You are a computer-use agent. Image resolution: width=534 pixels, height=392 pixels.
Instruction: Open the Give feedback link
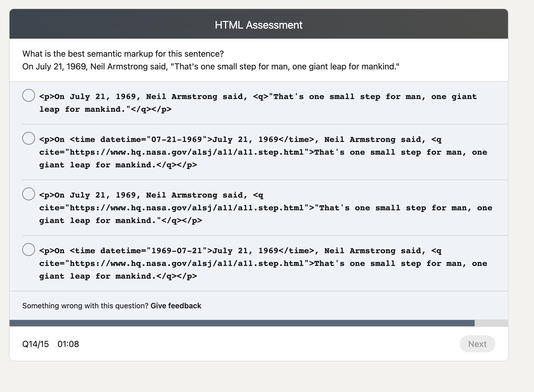tap(176, 305)
